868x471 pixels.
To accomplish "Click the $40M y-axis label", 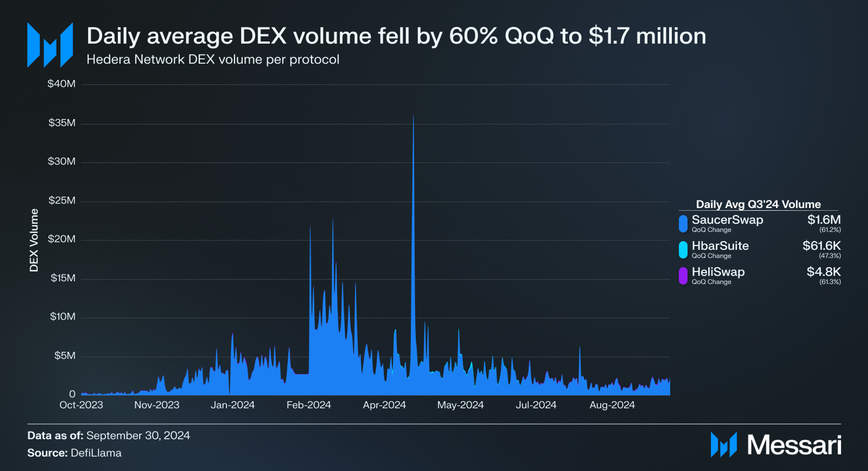I will [x=61, y=84].
